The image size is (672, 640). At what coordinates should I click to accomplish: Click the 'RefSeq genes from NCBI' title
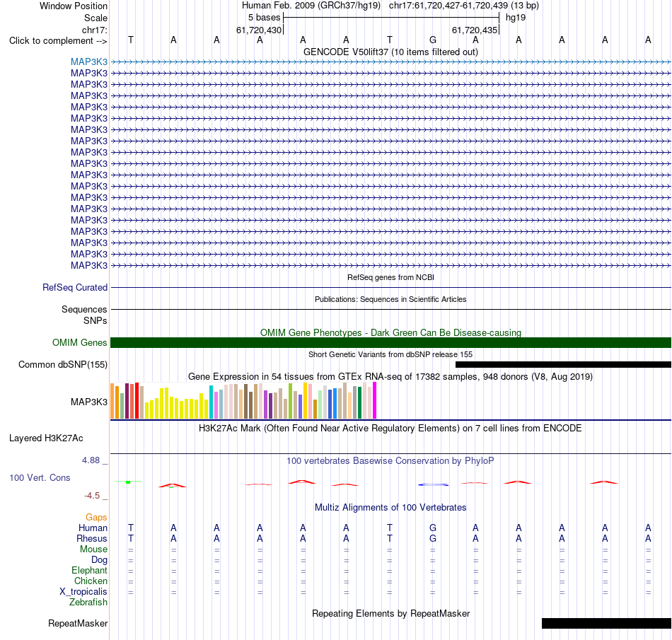click(391, 278)
